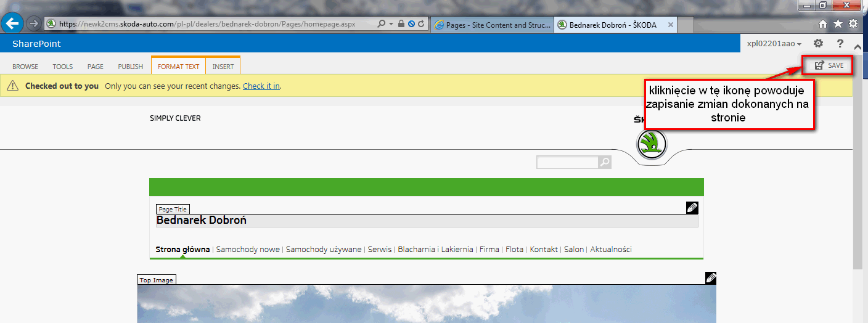Viewport: 868px width, 323px height.
Task: Open Salon navigation item
Action: pos(574,250)
